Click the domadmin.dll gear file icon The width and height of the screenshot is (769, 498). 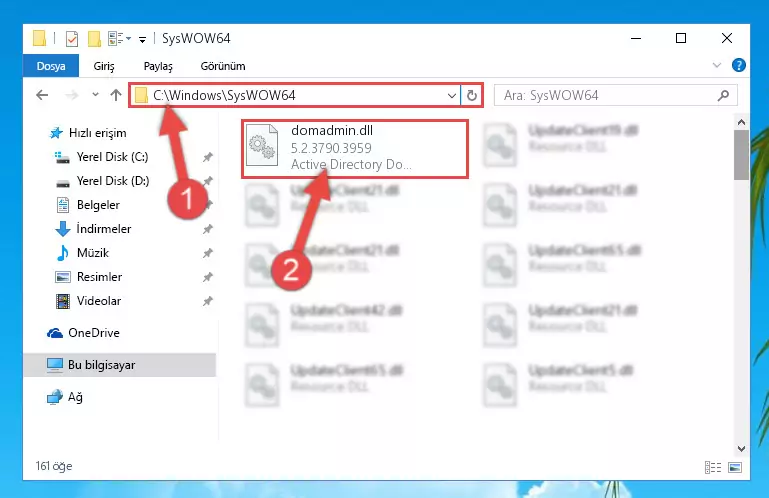point(262,146)
